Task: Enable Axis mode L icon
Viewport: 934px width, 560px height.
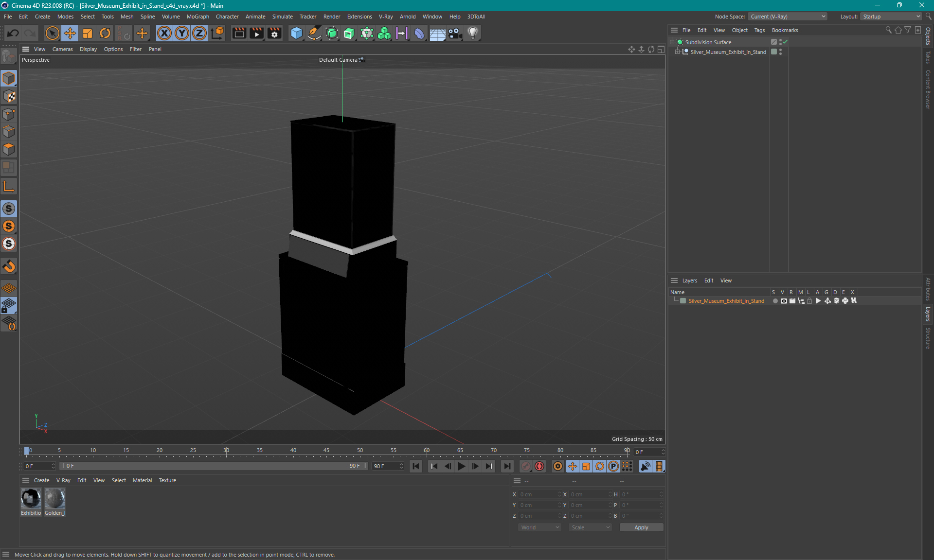Action: click(x=9, y=186)
